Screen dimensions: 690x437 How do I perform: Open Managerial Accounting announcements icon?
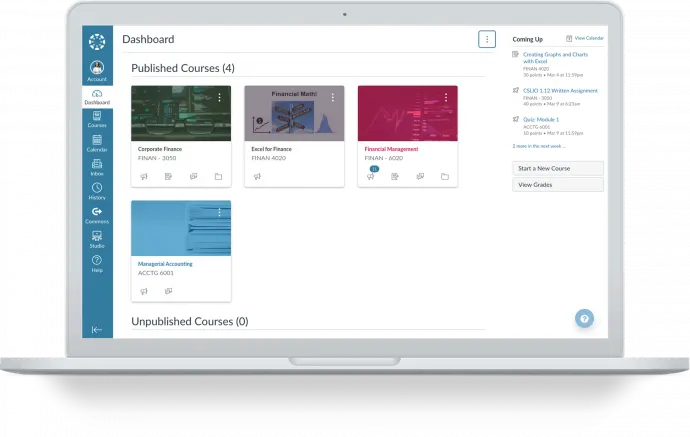coord(144,291)
